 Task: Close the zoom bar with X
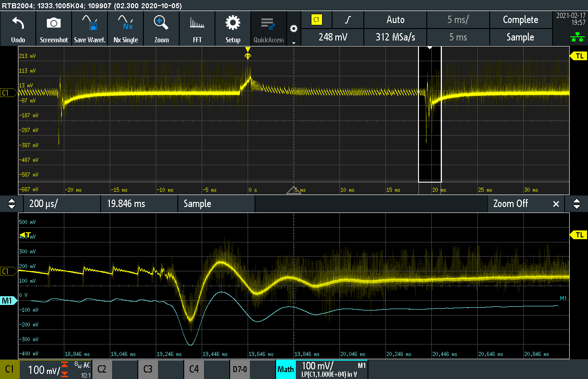(556, 204)
